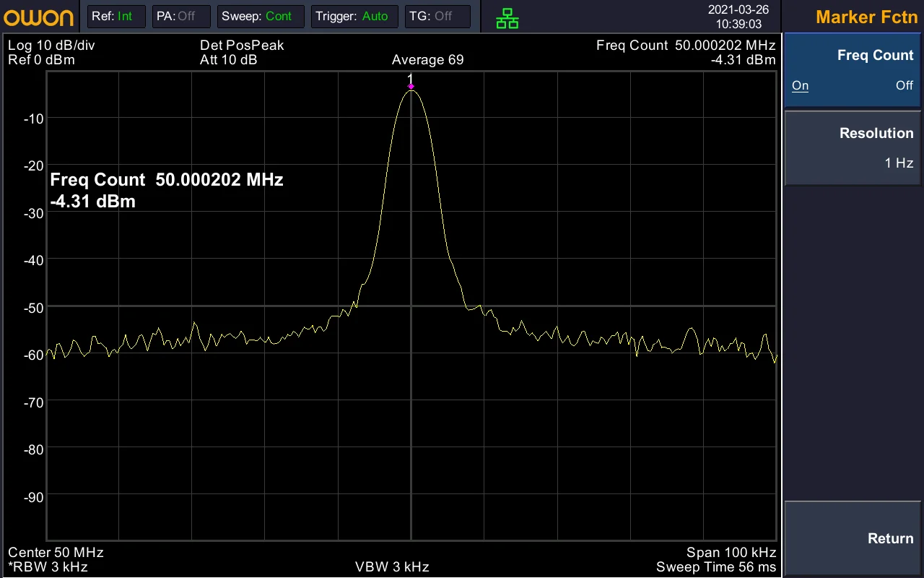Click the top-right -4.31 dBm readout
This screenshot has height=578, width=924.
point(744,60)
